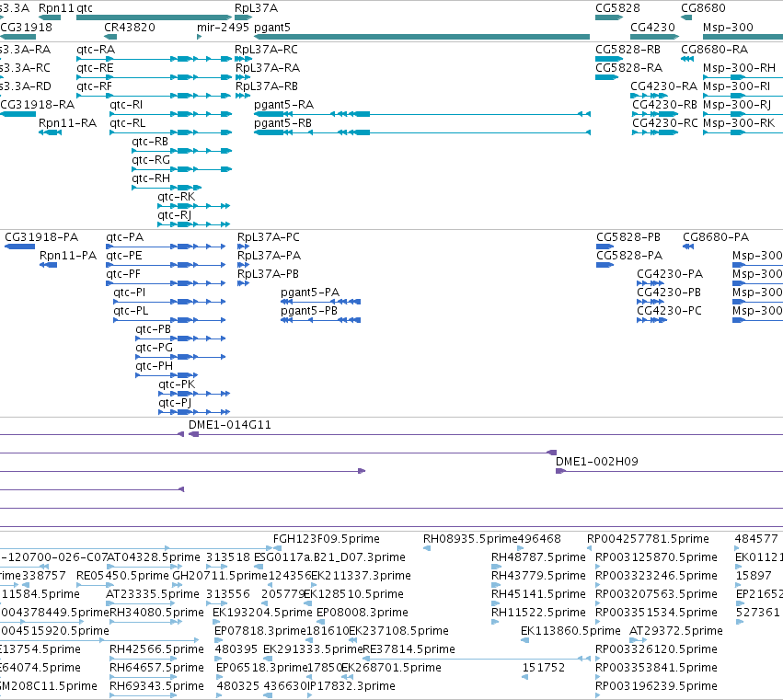Click the RP003196239.5prime EST label
The width and height of the screenshot is (783, 700).
tap(656, 686)
